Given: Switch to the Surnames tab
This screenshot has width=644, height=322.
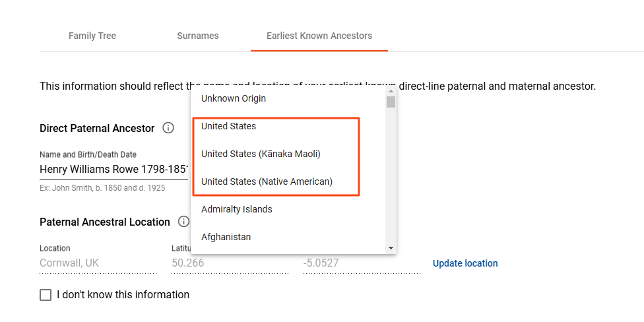Looking at the screenshot, I should tap(197, 36).
